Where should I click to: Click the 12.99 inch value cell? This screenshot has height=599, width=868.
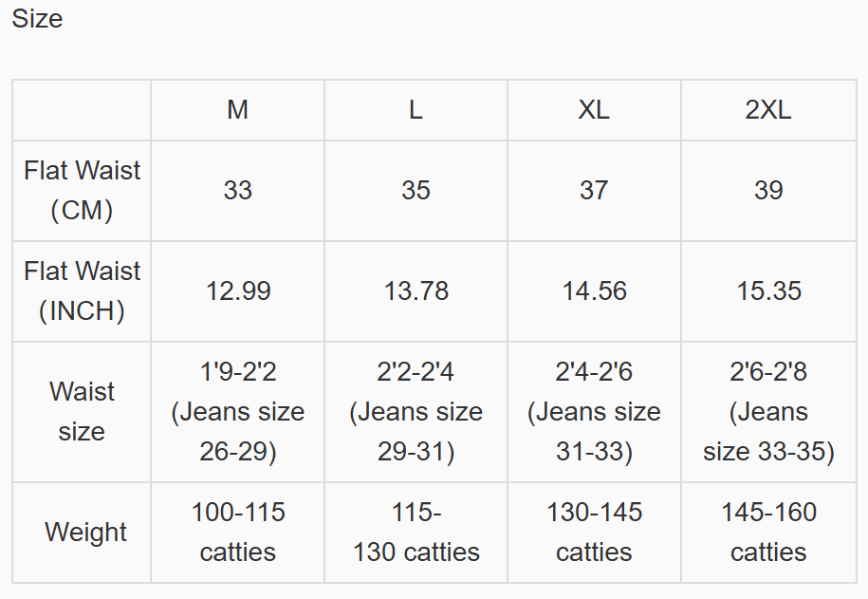237,291
